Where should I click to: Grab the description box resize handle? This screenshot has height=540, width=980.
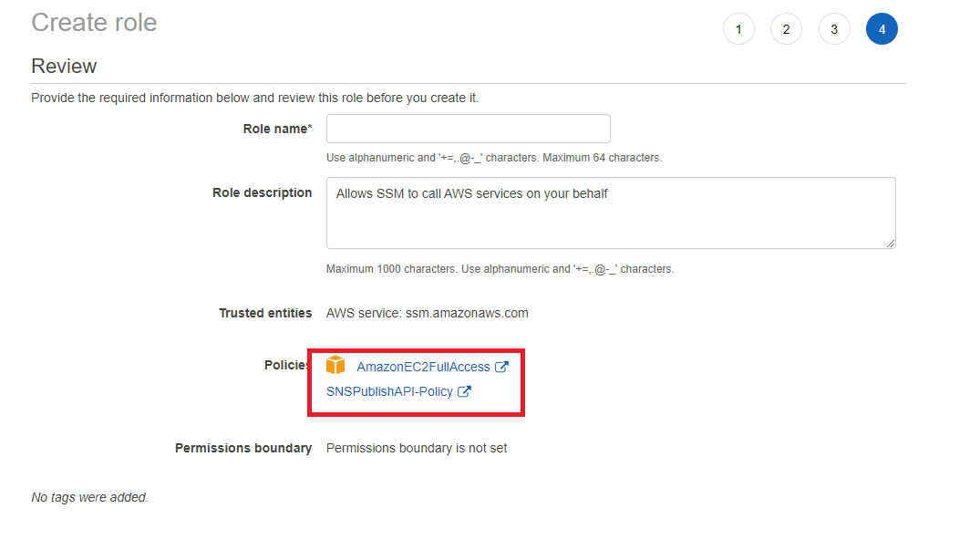coord(891,244)
